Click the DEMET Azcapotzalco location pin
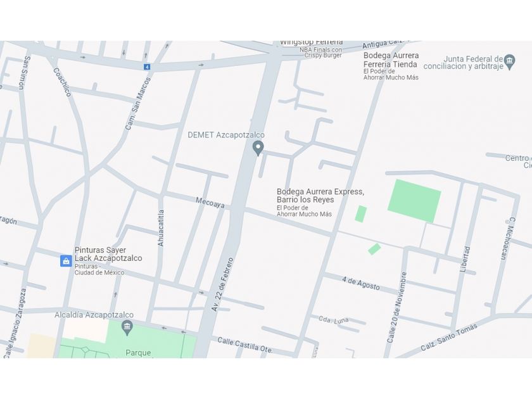Image resolution: width=532 pixels, height=399 pixels. click(x=258, y=148)
